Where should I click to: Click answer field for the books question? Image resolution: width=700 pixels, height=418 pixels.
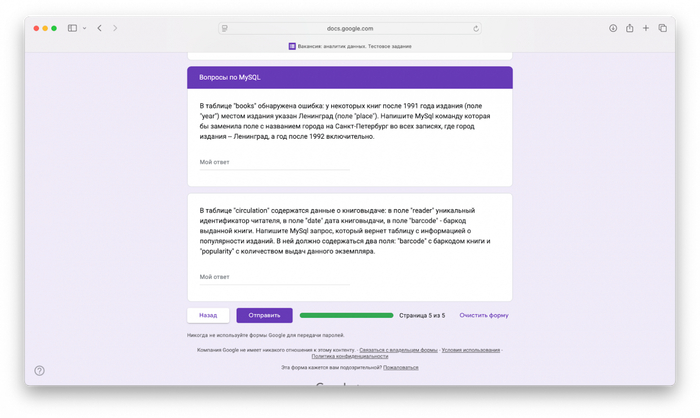[274, 162]
